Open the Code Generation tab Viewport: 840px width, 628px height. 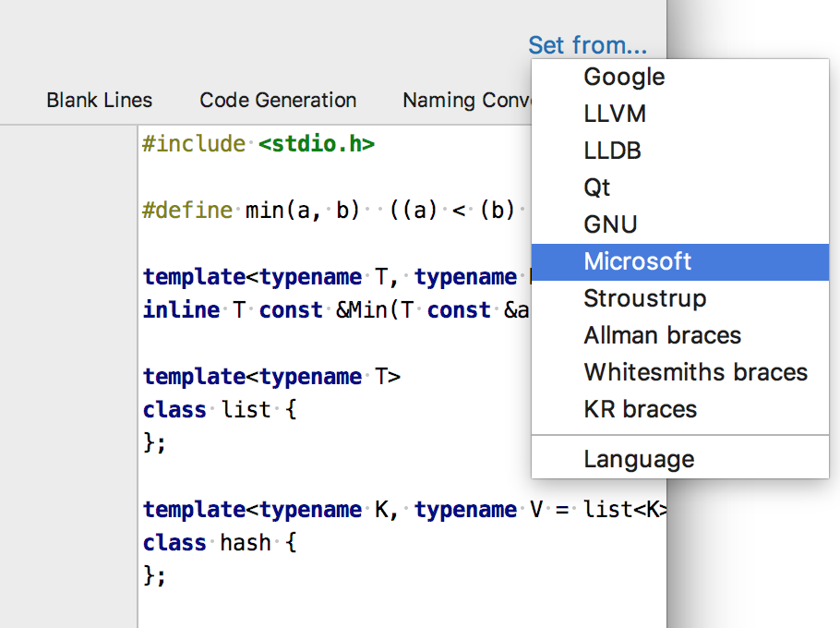coord(278,100)
